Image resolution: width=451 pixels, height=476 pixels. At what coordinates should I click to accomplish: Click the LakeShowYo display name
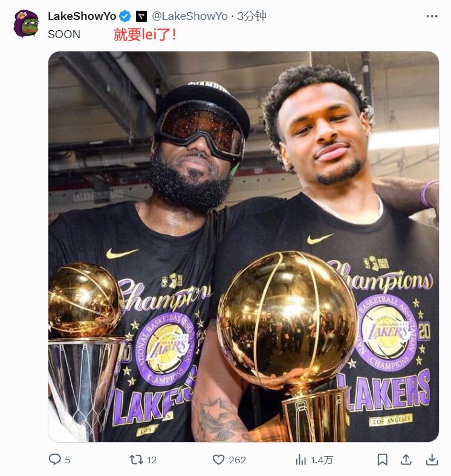coord(82,16)
